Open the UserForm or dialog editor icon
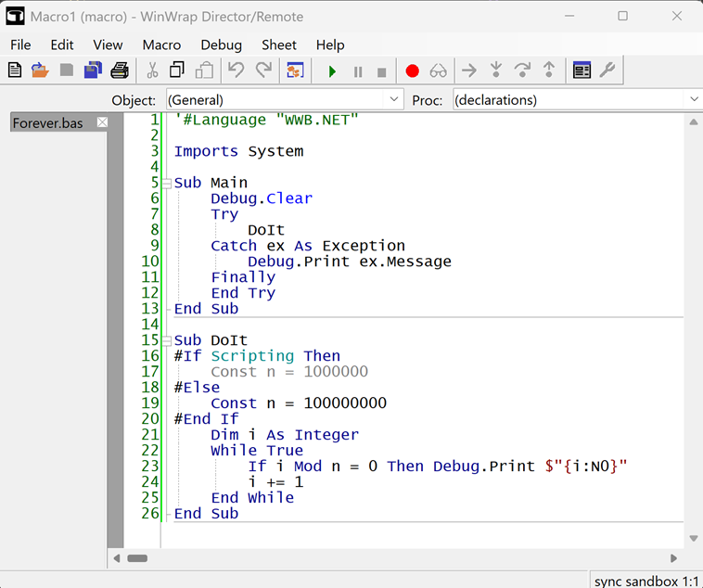The height and width of the screenshot is (588, 703). tap(295, 70)
